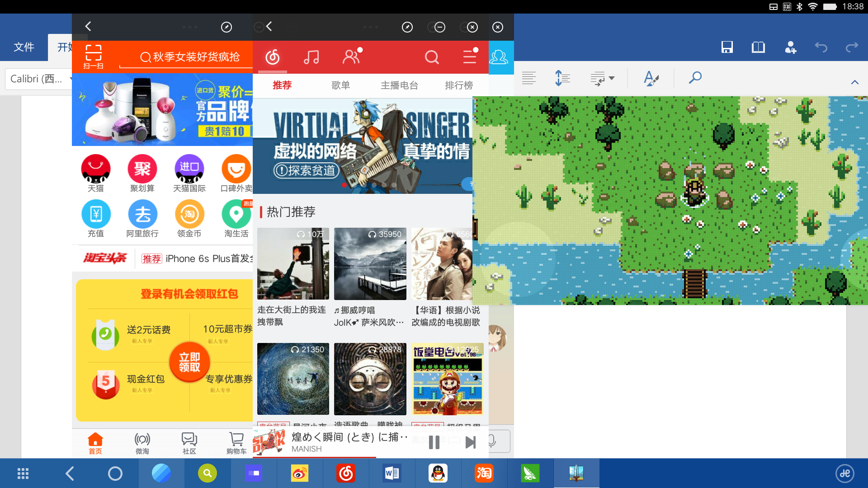This screenshot has width=868, height=488.
Task: Open the friends icon in NetEase Music
Action: tap(352, 56)
